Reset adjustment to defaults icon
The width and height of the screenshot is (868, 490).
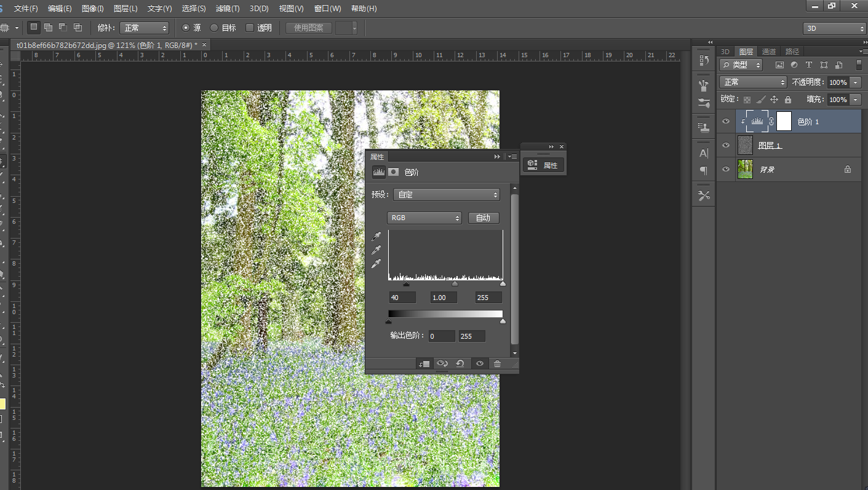[460, 364]
